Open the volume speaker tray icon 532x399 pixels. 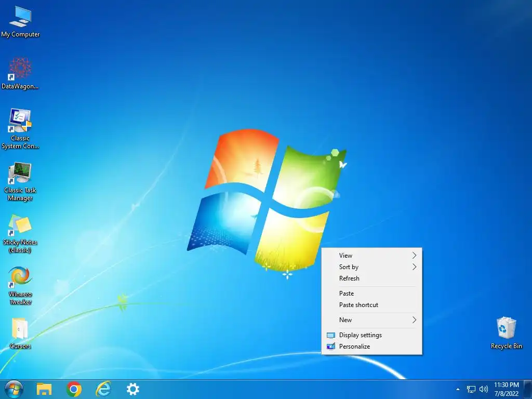tap(484, 389)
